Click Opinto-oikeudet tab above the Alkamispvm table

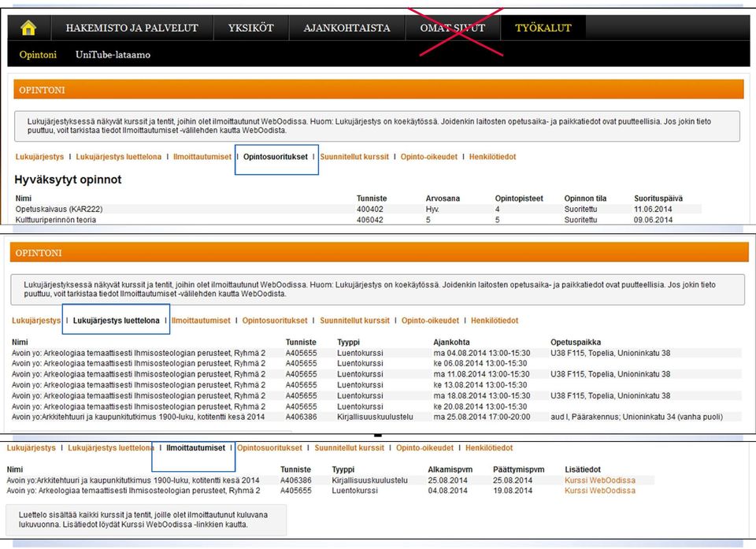tap(424, 447)
